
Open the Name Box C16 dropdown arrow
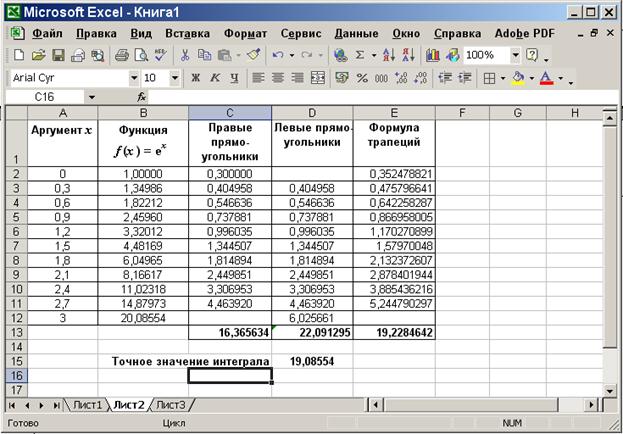pyautogui.click(x=92, y=97)
